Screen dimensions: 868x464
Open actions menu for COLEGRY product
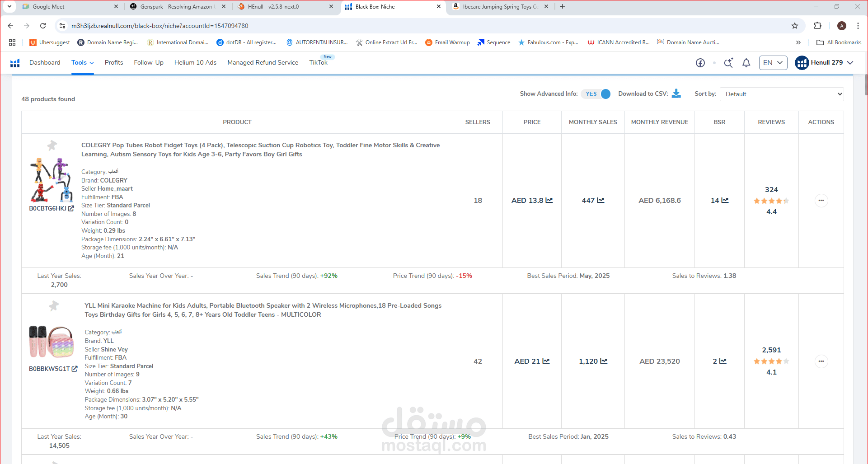coord(821,200)
